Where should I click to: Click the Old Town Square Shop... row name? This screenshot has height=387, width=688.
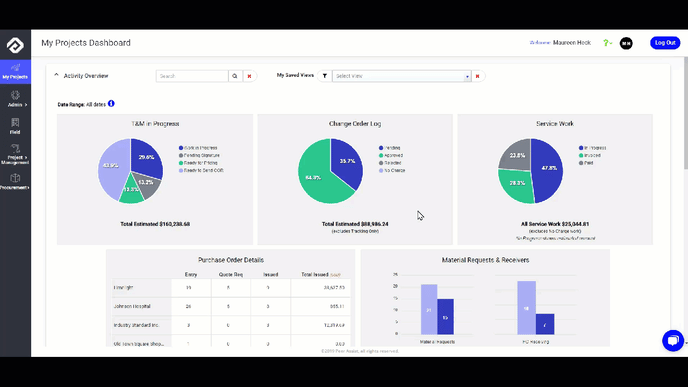139,344
